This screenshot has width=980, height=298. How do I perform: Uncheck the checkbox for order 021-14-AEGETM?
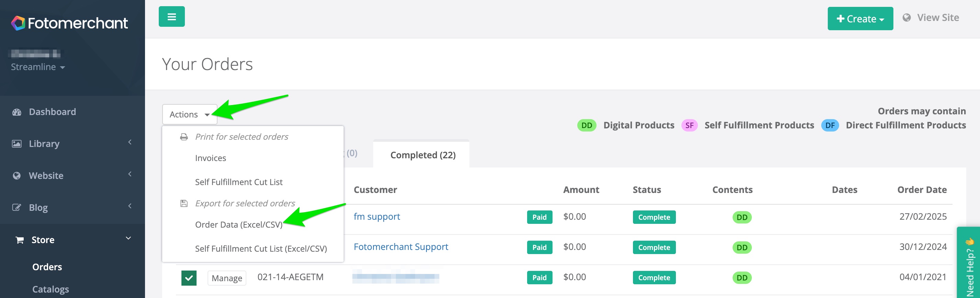[x=189, y=278]
